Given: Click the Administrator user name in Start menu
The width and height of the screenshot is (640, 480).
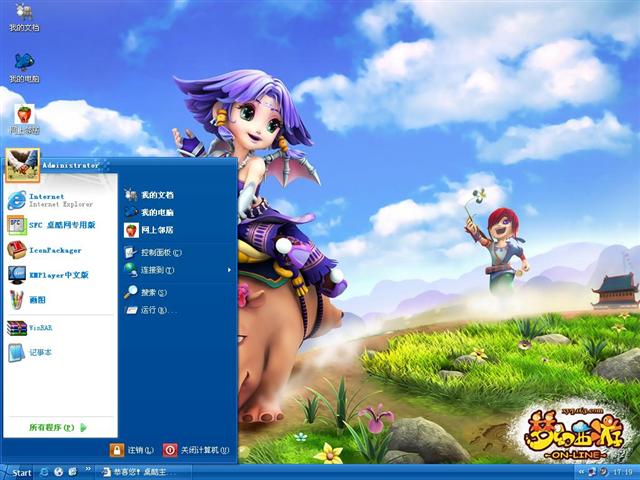Looking at the screenshot, I should tap(71, 165).
